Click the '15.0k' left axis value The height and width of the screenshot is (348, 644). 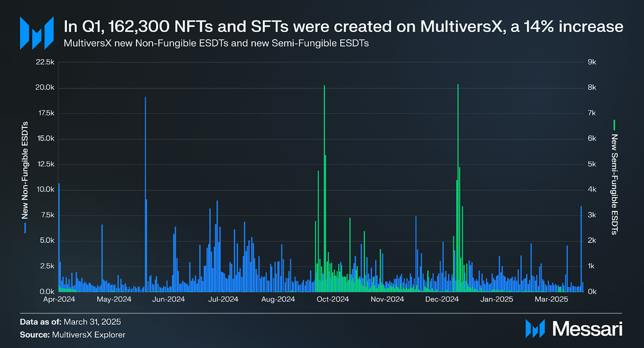[46, 138]
